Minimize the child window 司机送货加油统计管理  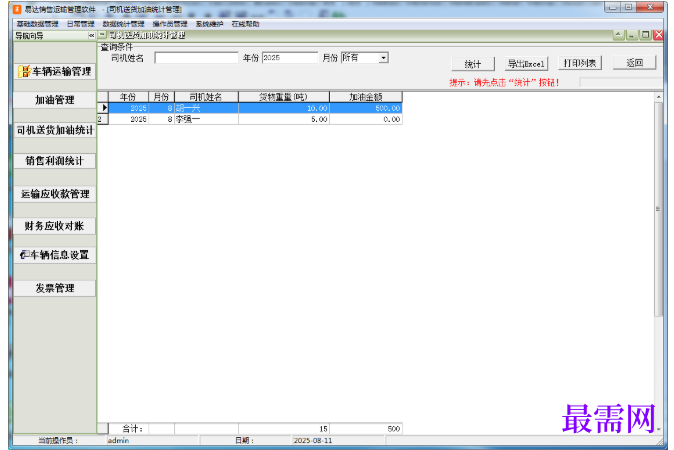click(x=631, y=35)
